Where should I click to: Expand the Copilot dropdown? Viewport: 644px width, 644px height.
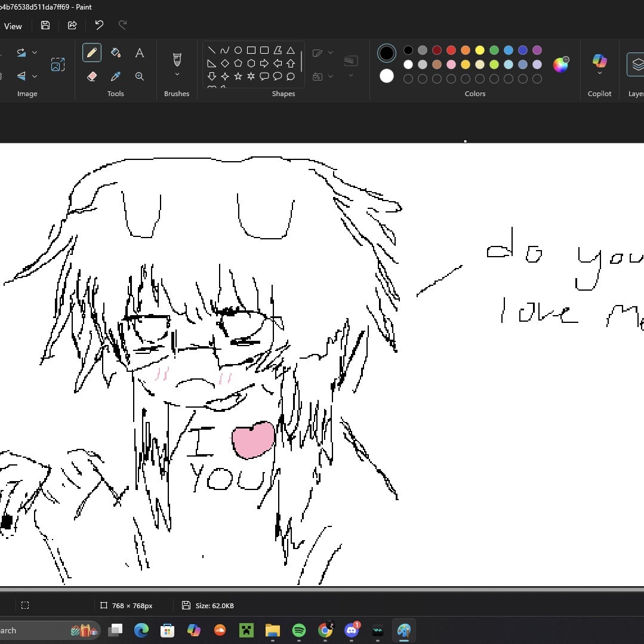(x=599, y=73)
